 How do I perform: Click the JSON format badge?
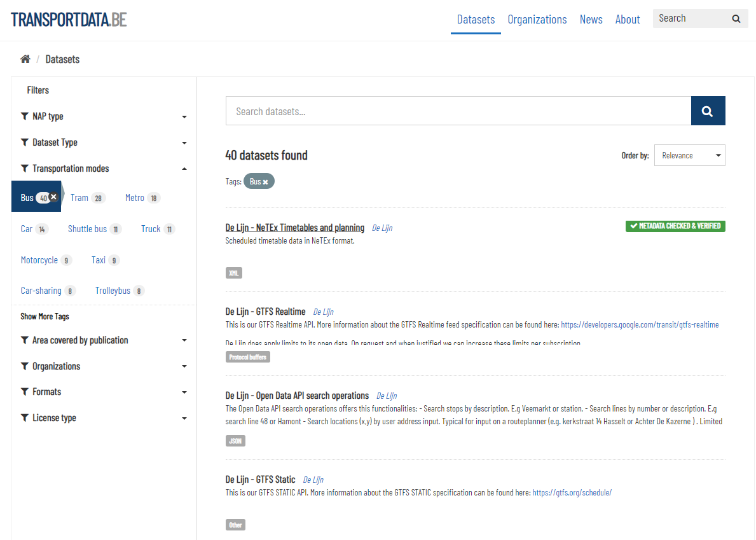(x=235, y=441)
